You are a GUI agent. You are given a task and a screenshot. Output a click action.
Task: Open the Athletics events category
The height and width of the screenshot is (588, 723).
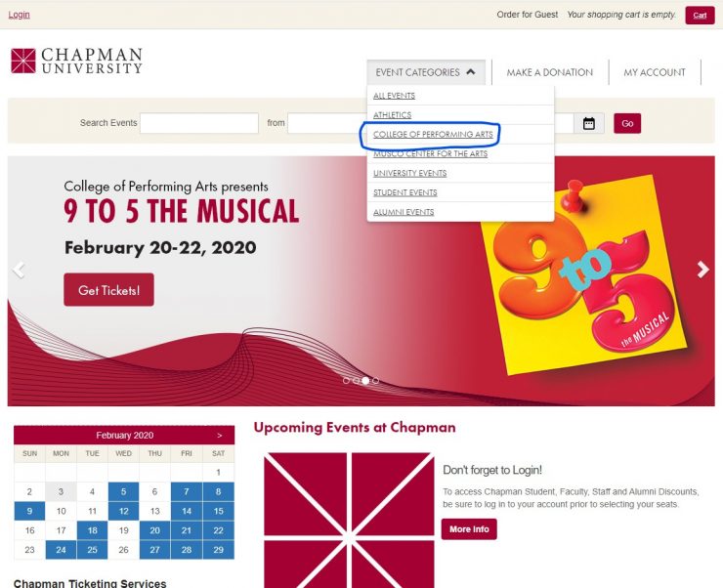point(393,114)
